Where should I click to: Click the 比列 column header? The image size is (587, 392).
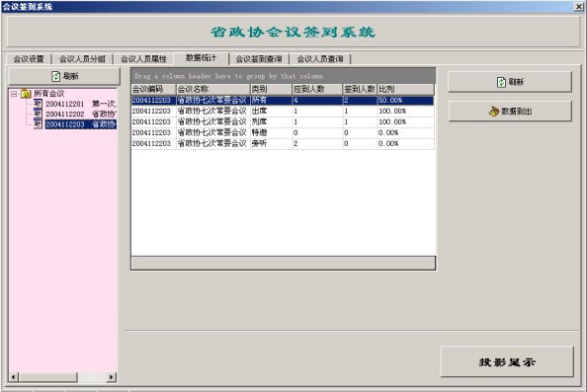tap(405, 89)
